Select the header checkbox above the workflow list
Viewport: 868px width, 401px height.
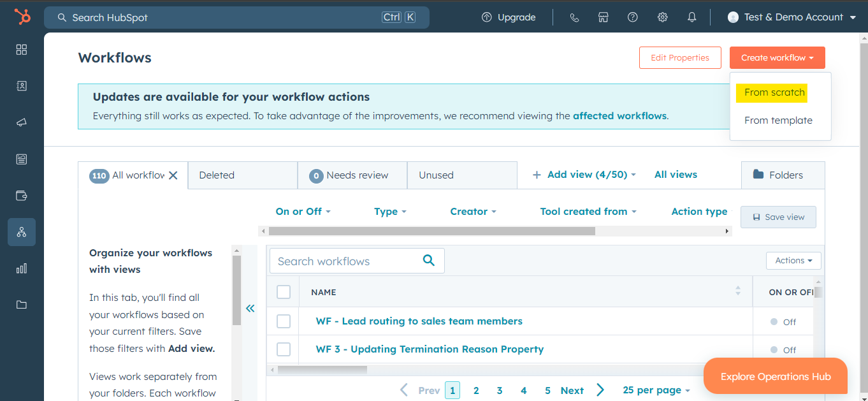[x=283, y=291]
